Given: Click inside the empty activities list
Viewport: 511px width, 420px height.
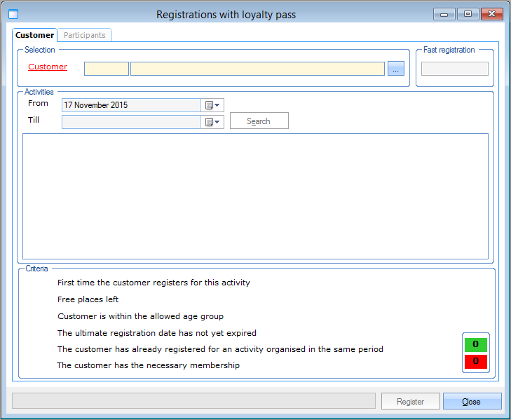Looking at the screenshot, I should click(255, 196).
